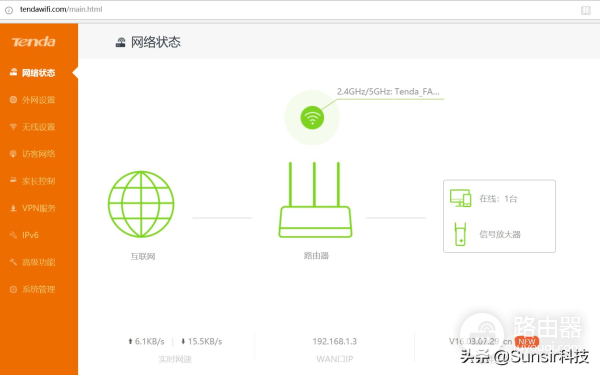Open the 信号放大器 link

[500, 234]
